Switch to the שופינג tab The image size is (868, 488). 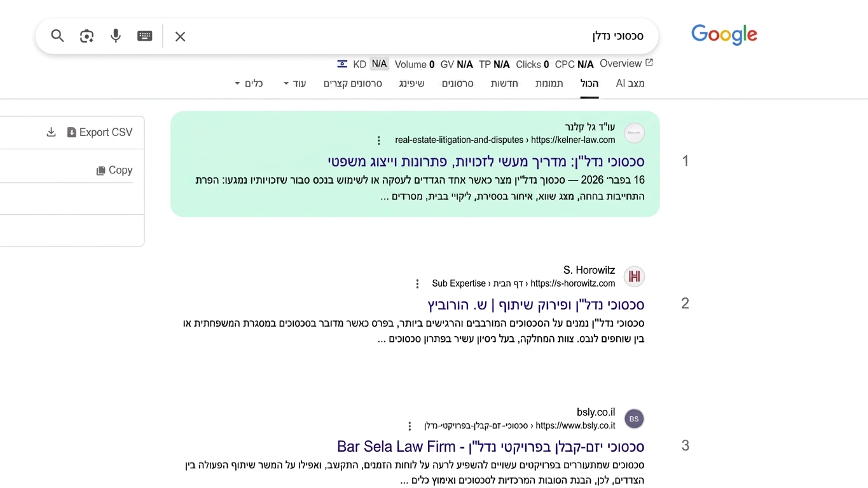click(x=411, y=83)
